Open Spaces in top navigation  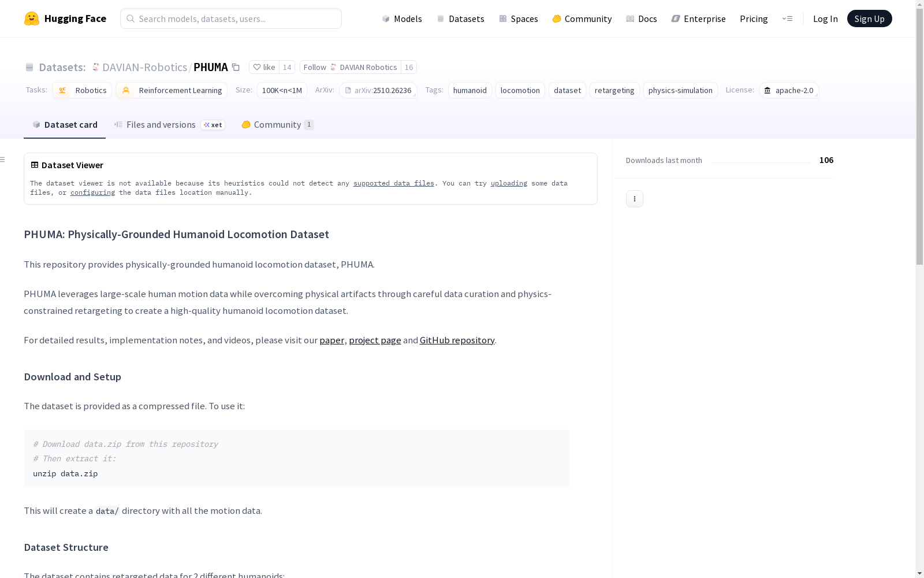[x=519, y=18]
